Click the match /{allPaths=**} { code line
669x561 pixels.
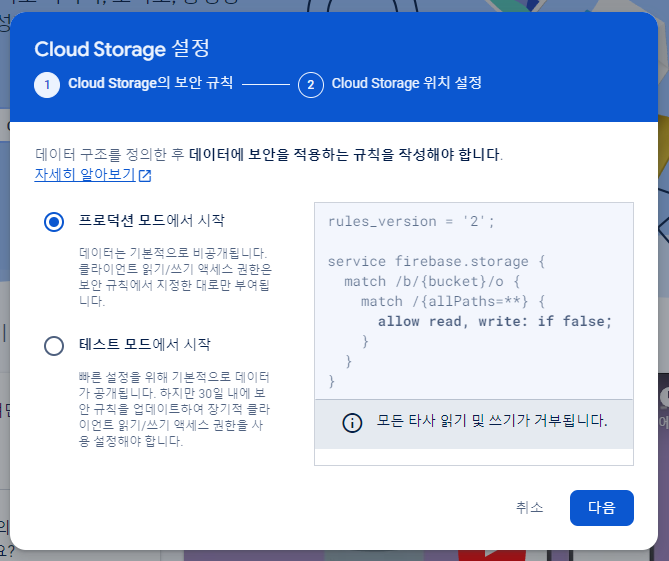[x=453, y=301]
